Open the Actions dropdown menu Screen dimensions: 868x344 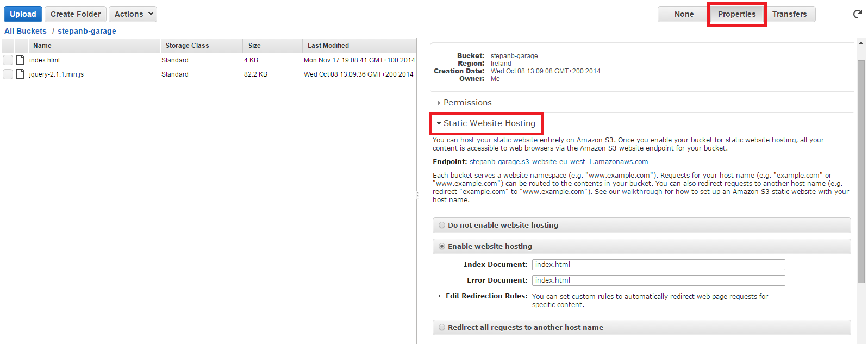click(133, 14)
